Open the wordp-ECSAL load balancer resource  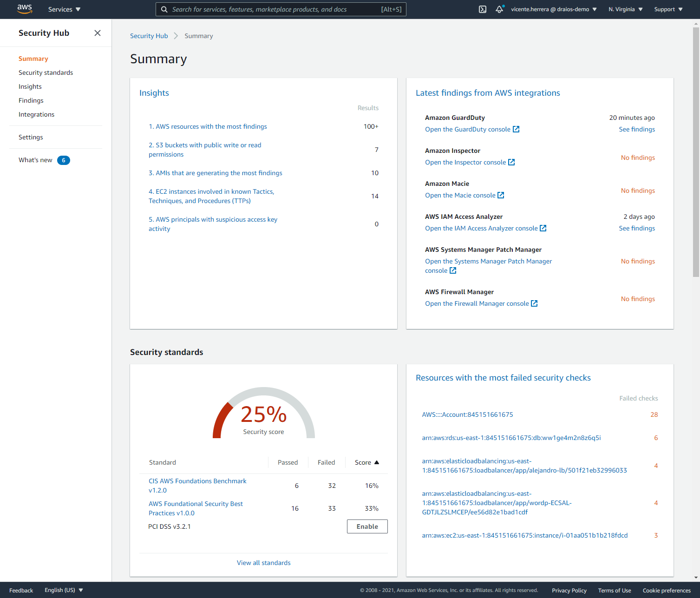pos(497,503)
